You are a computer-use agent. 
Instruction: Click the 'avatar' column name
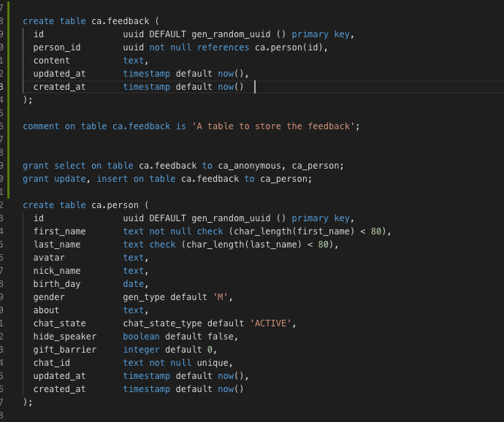49,258
